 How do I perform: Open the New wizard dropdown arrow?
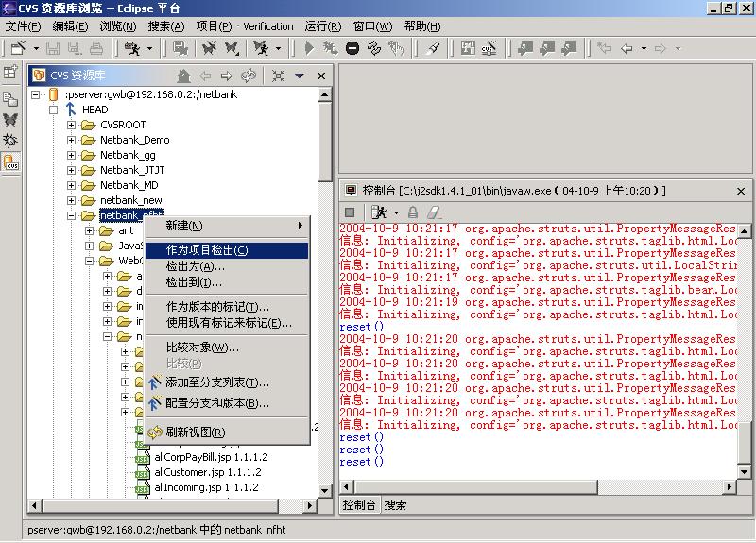pyautogui.click(x=36, y=49)
